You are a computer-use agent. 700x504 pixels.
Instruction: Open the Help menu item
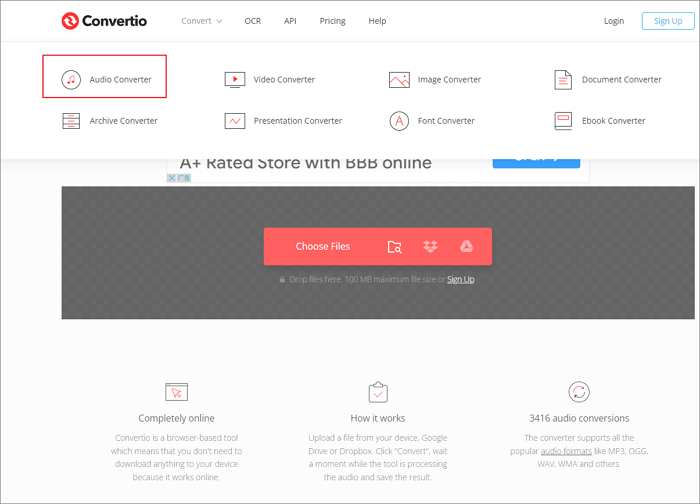[x=377, y=21]
